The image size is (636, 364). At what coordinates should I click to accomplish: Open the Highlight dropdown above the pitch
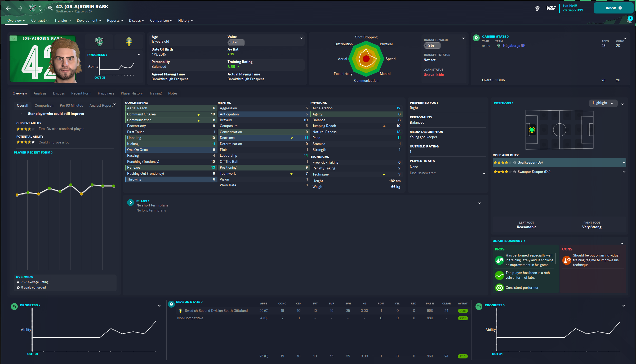click(x=603, y=103)
